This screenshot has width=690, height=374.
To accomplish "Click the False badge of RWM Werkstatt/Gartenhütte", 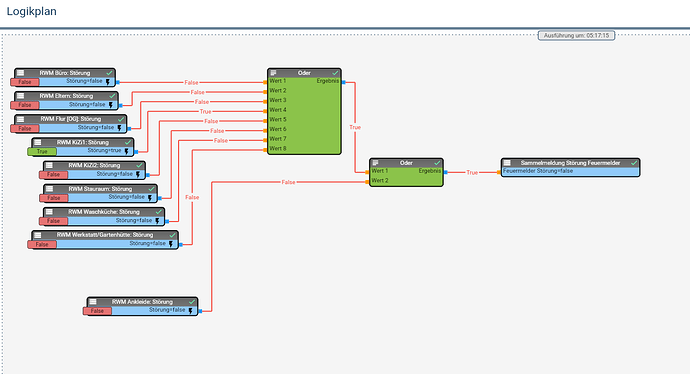I will point(42,244).
